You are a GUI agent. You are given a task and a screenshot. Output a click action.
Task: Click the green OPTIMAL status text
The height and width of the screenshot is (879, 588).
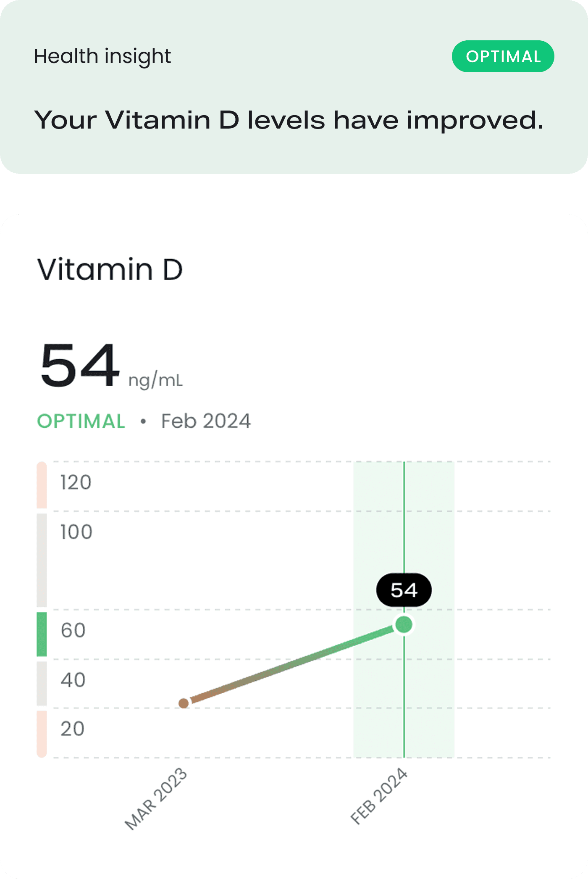point(81,421)
